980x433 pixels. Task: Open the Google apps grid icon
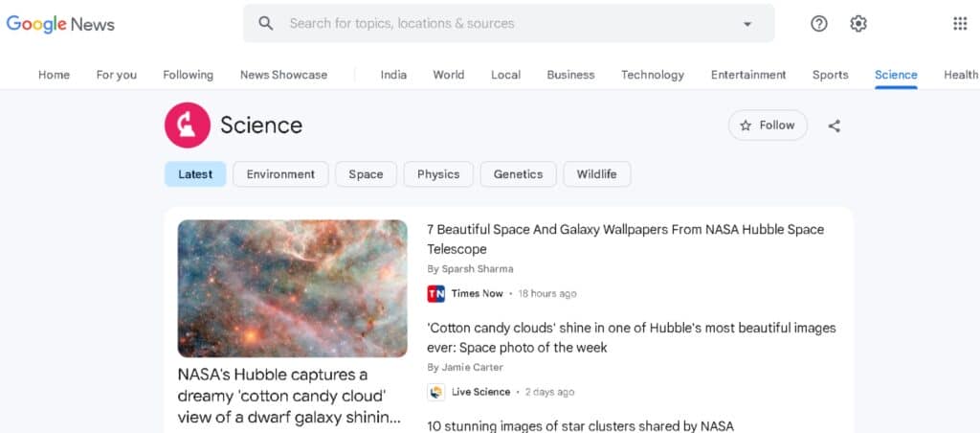pyautogui.click(x=960, y=24)
